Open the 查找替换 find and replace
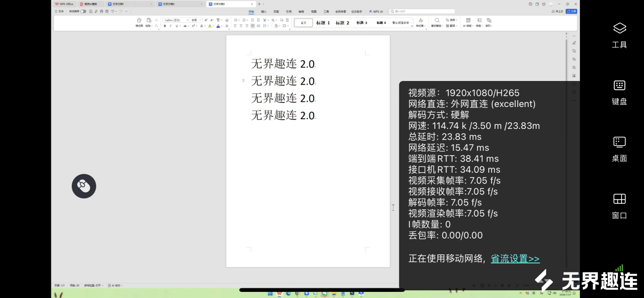This screenshot has width=644, height=298. point(437,22)
